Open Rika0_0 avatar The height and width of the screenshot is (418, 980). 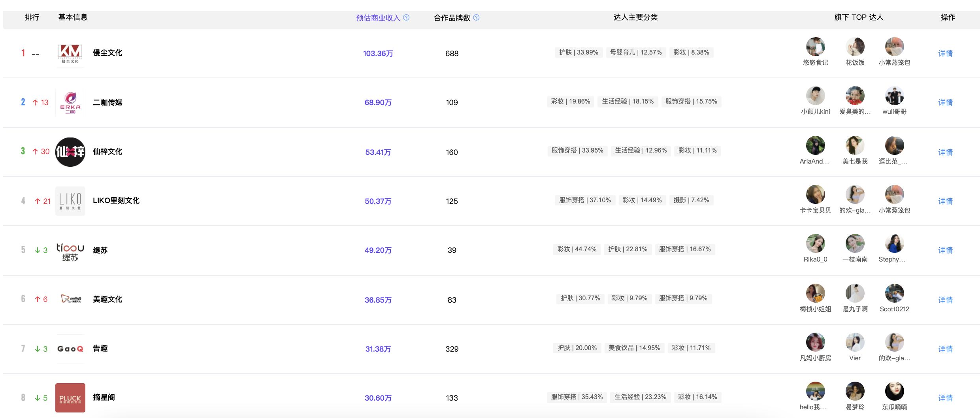816,244
